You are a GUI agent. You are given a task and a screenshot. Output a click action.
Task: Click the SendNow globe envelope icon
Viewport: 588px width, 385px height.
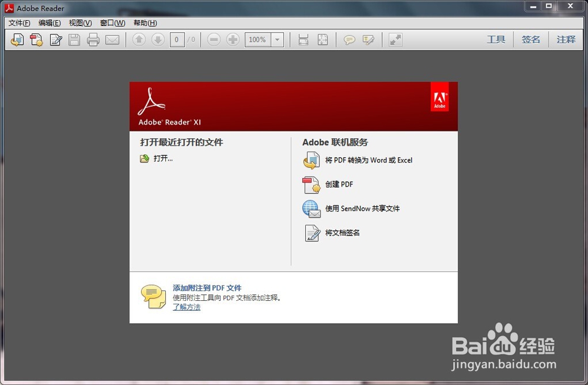click(x=311, y=209)
